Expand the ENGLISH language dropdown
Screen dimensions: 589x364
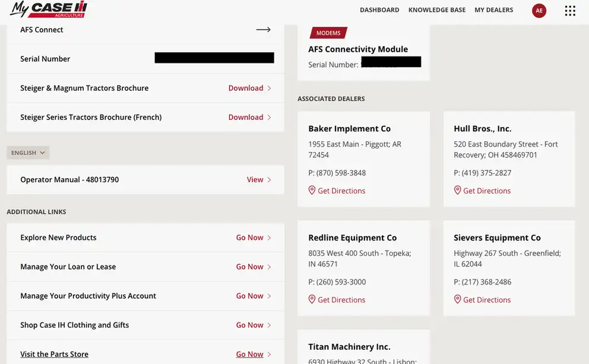point(28,153)
